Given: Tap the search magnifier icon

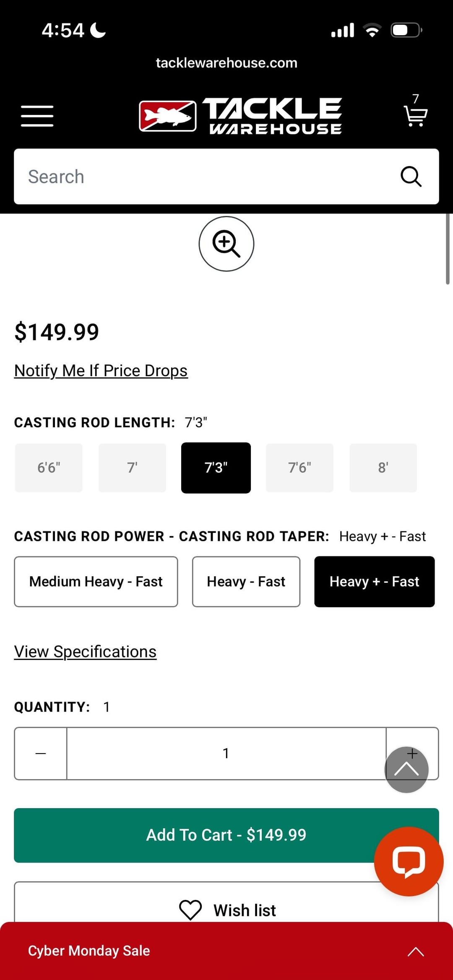Looking at the screenshot, I should click(x=411, y=177).
